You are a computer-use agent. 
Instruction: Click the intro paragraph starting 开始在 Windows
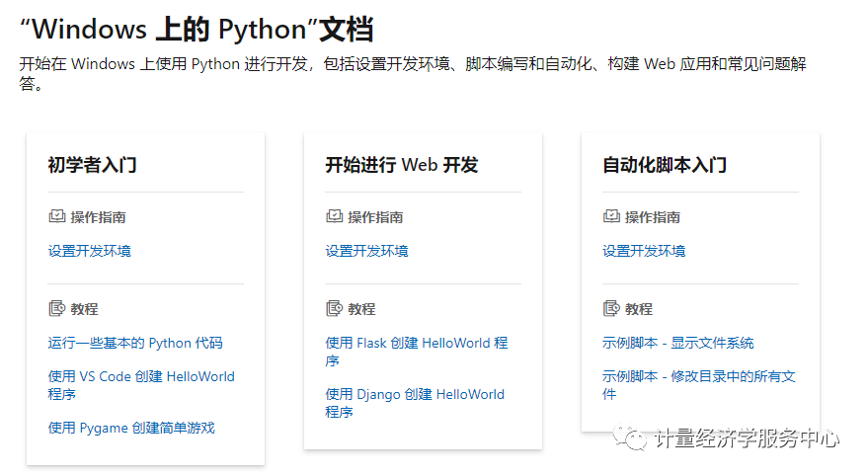click(x=413, y=74)
